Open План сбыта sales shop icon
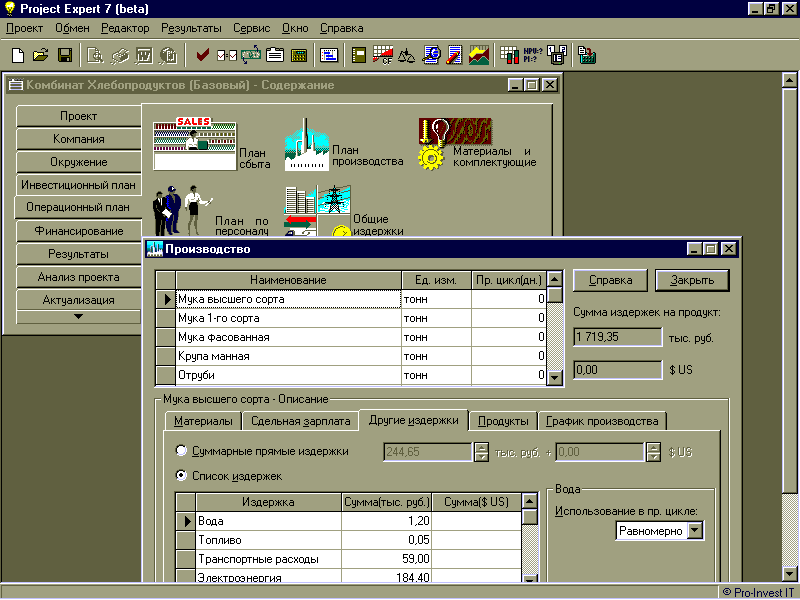Image resolution: width=800 pixels, height=600 pixels. 194,144
